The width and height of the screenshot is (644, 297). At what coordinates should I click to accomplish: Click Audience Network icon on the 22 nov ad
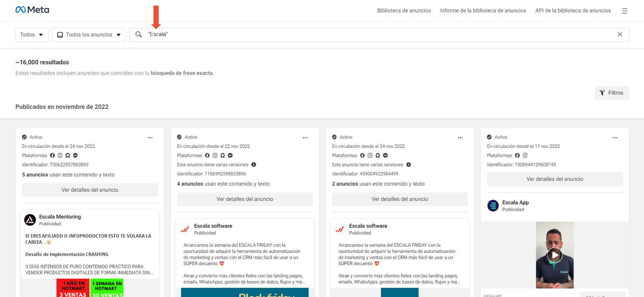tap(223, 155)
